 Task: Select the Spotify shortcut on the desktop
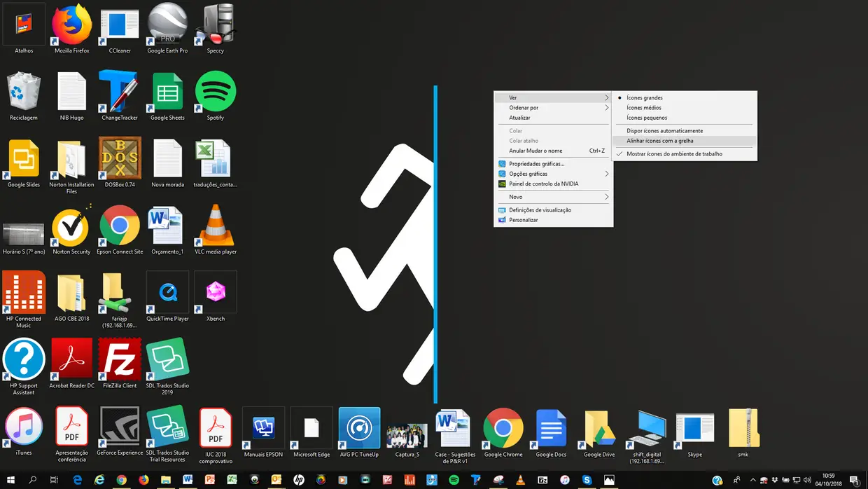(216, 96)
